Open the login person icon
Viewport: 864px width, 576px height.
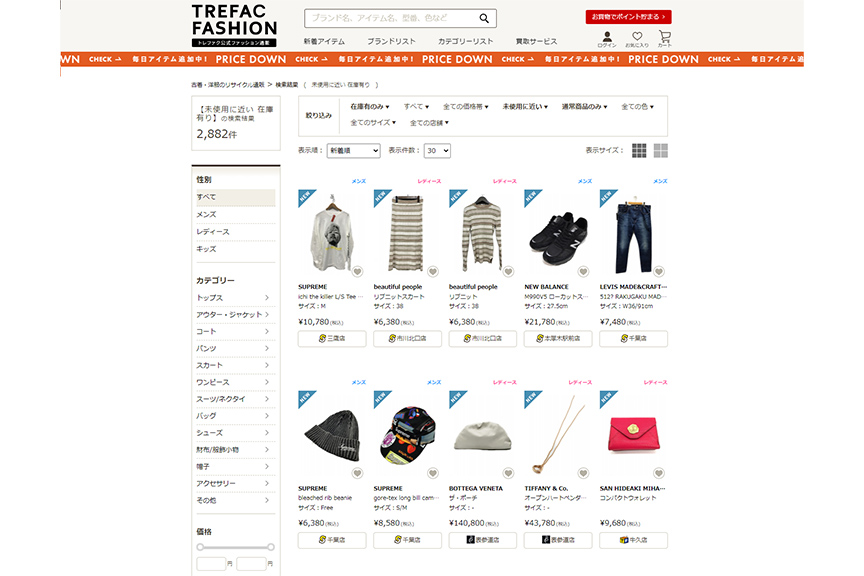[607, 37]
